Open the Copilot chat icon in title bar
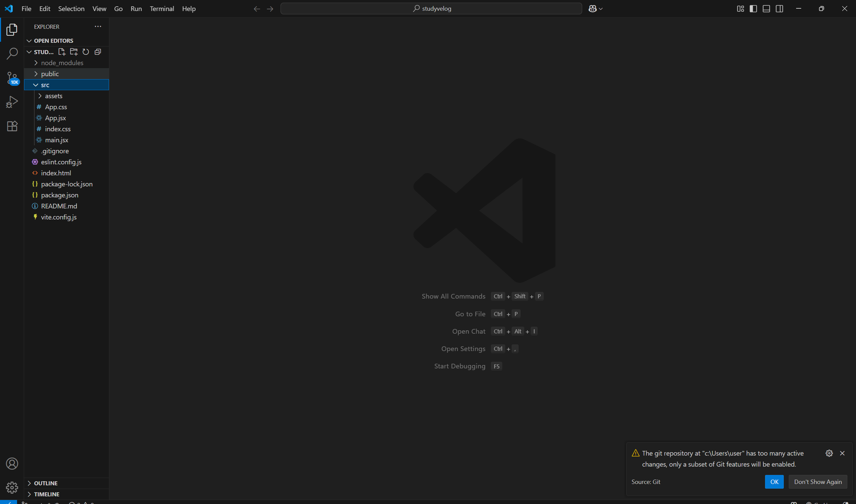 pos(593,9)
